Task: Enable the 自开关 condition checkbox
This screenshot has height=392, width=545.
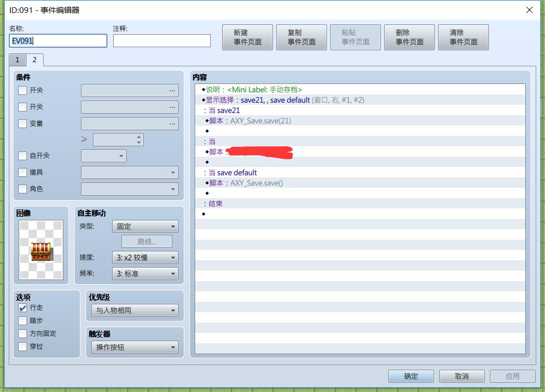Action: click(x=23, y=156)
